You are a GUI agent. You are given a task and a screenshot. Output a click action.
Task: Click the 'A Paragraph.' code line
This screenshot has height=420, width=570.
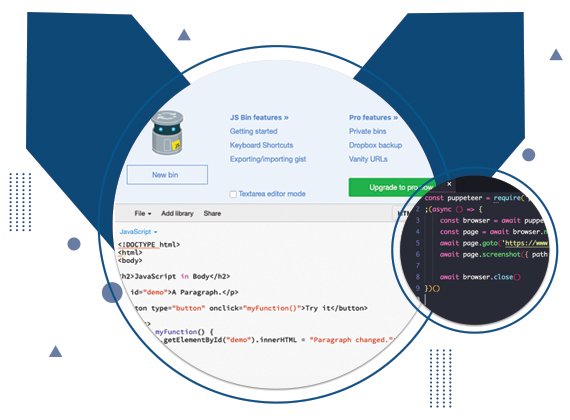pos(184,292)
